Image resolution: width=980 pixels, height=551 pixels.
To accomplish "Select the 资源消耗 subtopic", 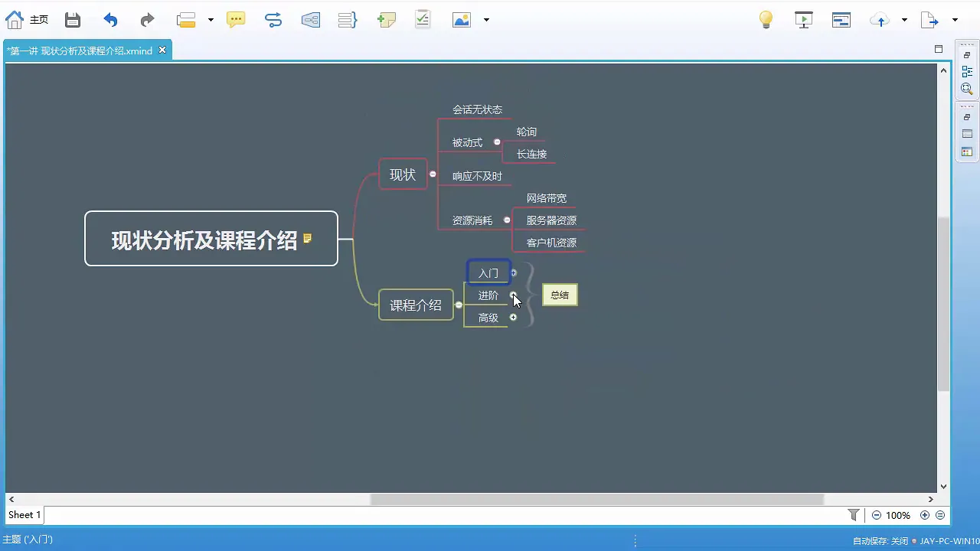I will click(x=472, y=220).
